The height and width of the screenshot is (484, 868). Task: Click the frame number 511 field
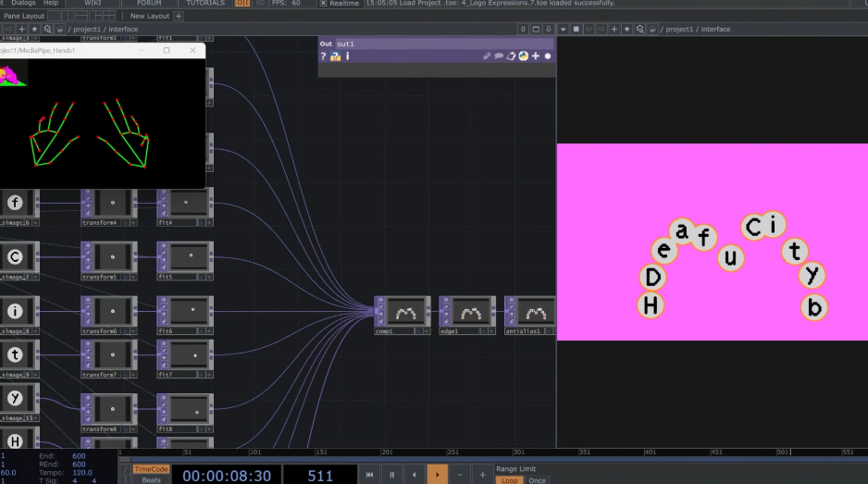point(320,476)
